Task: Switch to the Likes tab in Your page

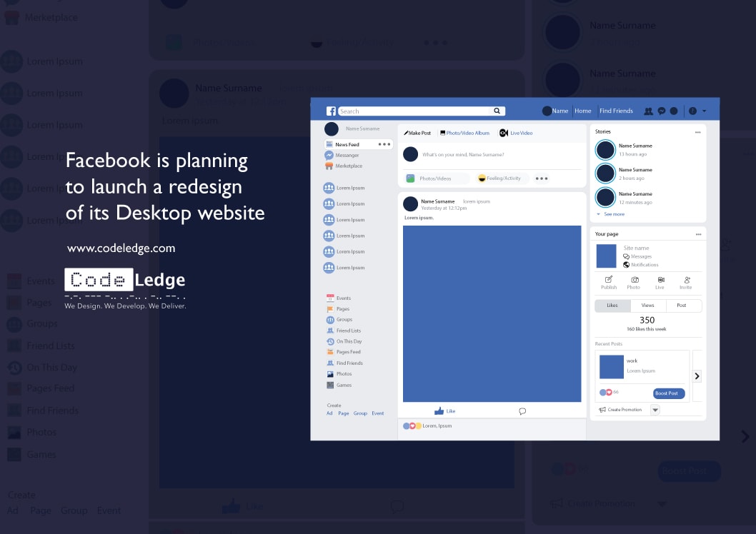Action: pyautogui.click(x=613, y=306)
